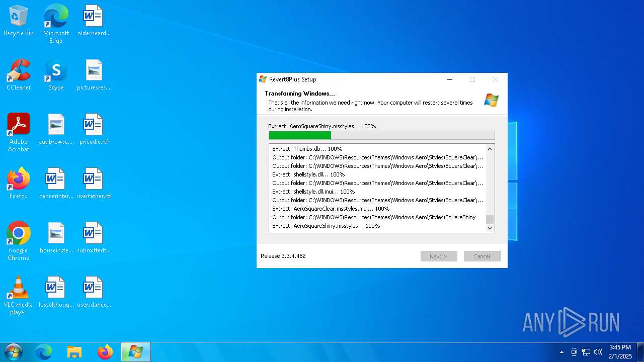
Task: Open File Explorer from the taskbar
Action: coord(74,352)
